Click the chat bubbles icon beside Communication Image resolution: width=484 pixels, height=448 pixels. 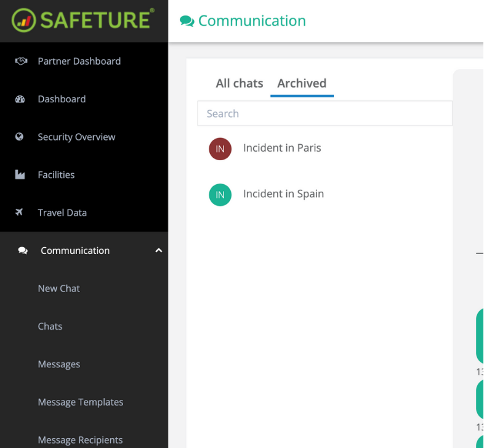coord(23,251)
